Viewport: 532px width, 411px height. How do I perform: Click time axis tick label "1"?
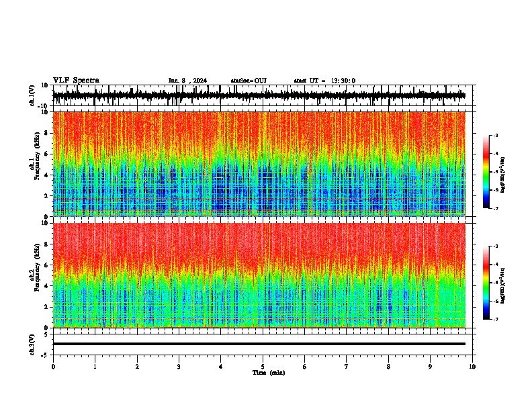point(95,367)
